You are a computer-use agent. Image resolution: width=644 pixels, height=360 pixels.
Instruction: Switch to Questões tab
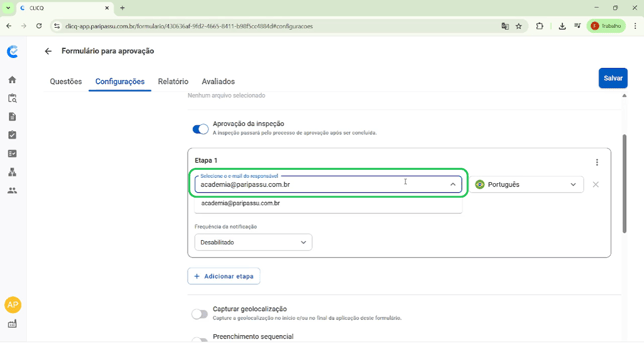66,81
